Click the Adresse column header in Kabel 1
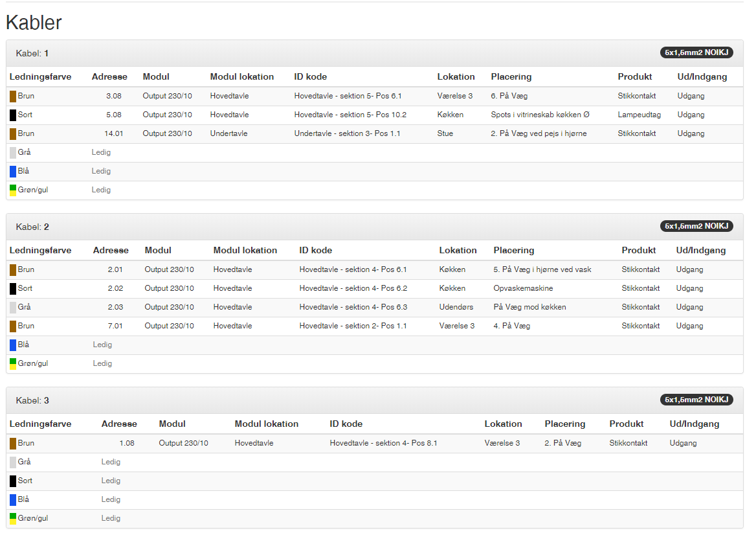This screenshot has width=756, height=535. 109,76
